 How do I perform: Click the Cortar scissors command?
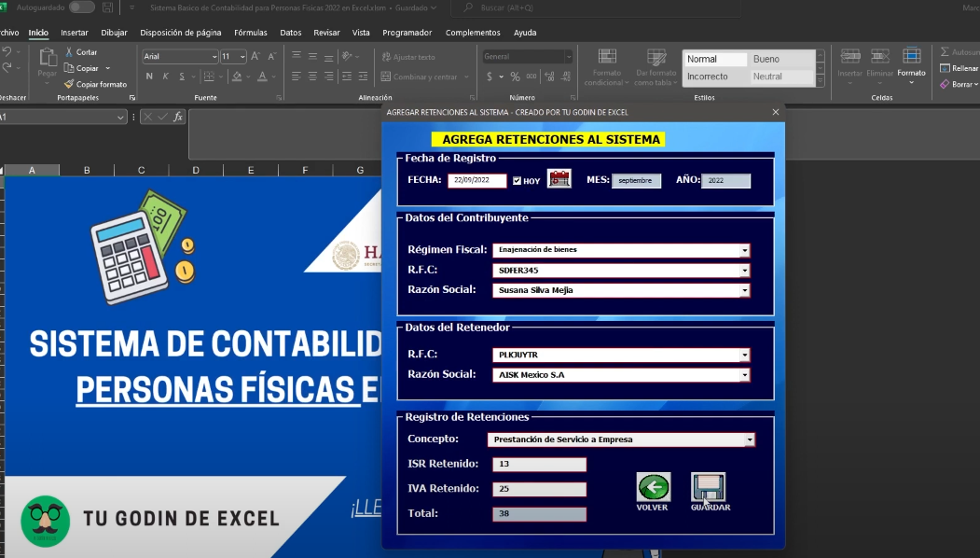pyautogui.click(x=81, y=52)
